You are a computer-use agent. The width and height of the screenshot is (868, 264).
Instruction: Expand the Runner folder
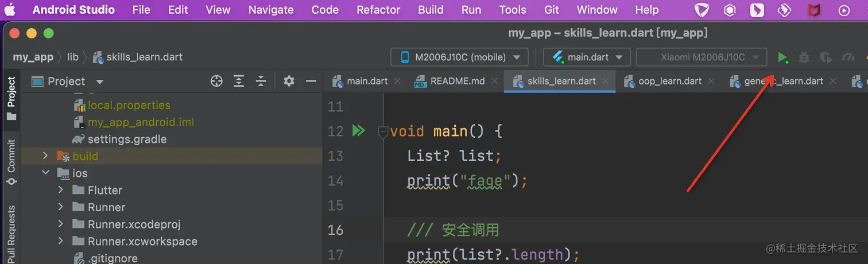coord(60,207)
